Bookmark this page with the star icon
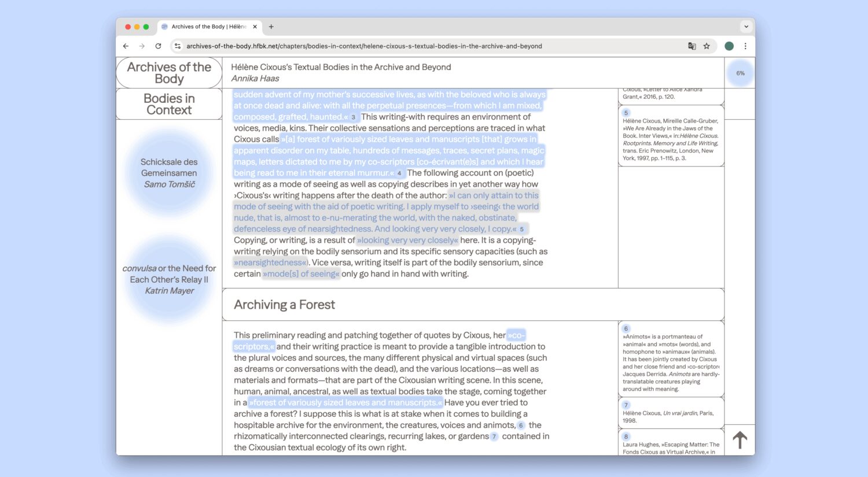The height and width of the screenshot is (477, 868). (x=707, y=46)
